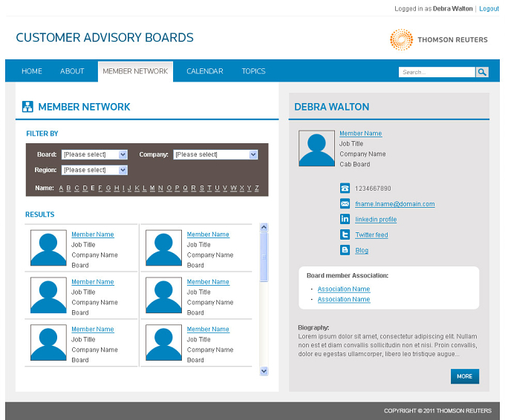
Task: Open the Company filter dropdown
Action: click(215, 154)
